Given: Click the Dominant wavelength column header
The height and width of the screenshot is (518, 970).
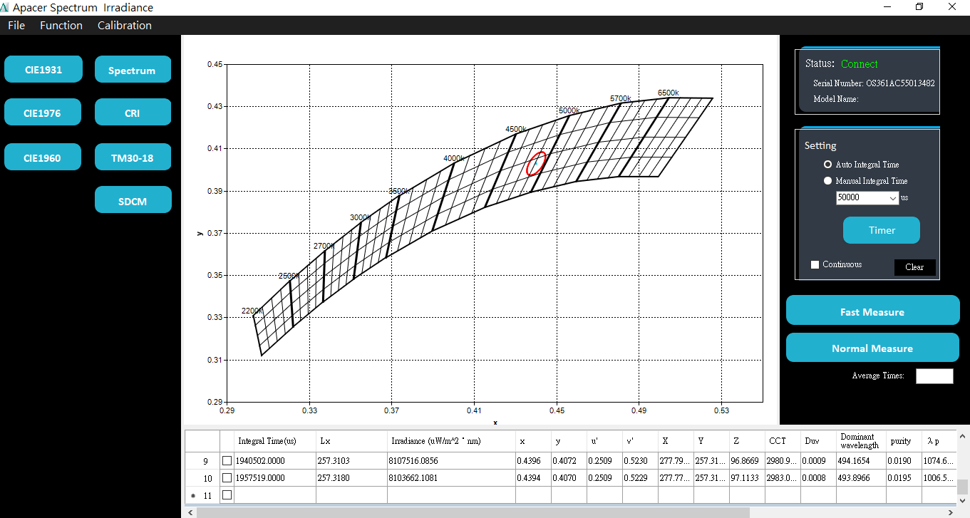Looking at the screenshot, I should (861, 441).
